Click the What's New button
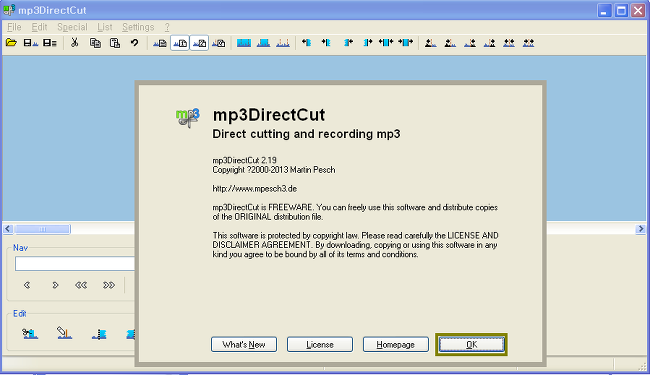650x375 pixels. pos(244,344)
